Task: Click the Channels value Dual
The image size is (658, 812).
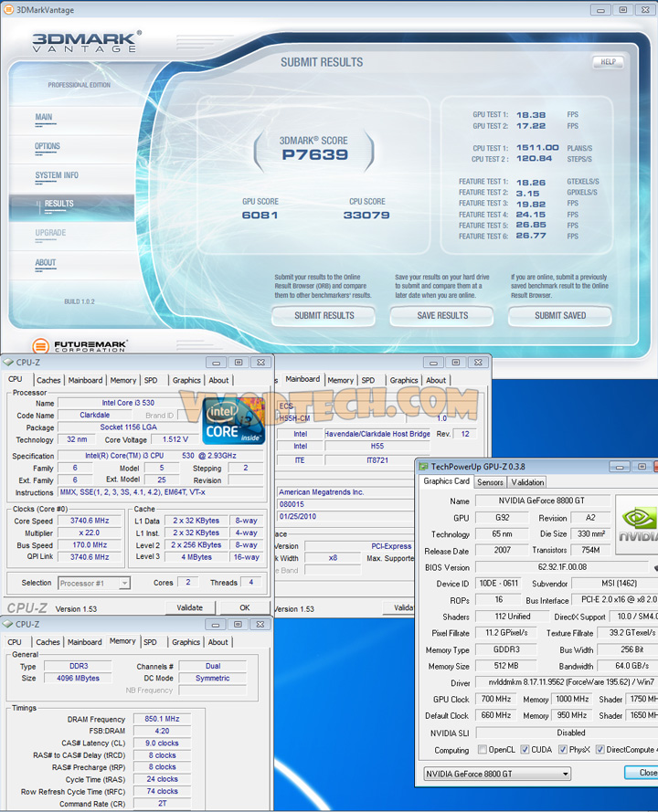Action: 213,666
